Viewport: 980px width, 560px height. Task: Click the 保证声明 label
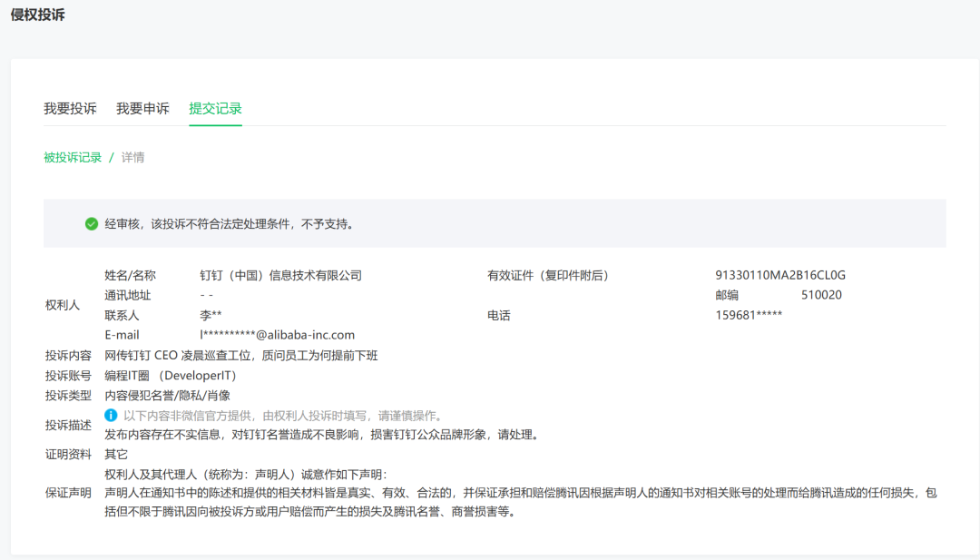(x=68, y=493)
